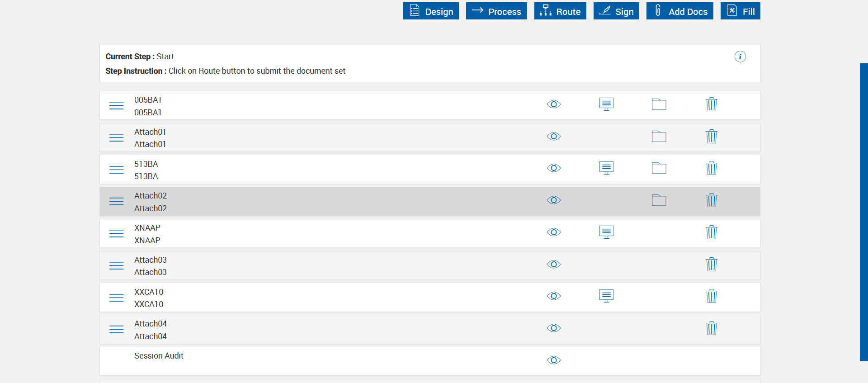Click the reorder handle for XXCA10 row
Screen dimensions: 868x383
click(116, 298)
